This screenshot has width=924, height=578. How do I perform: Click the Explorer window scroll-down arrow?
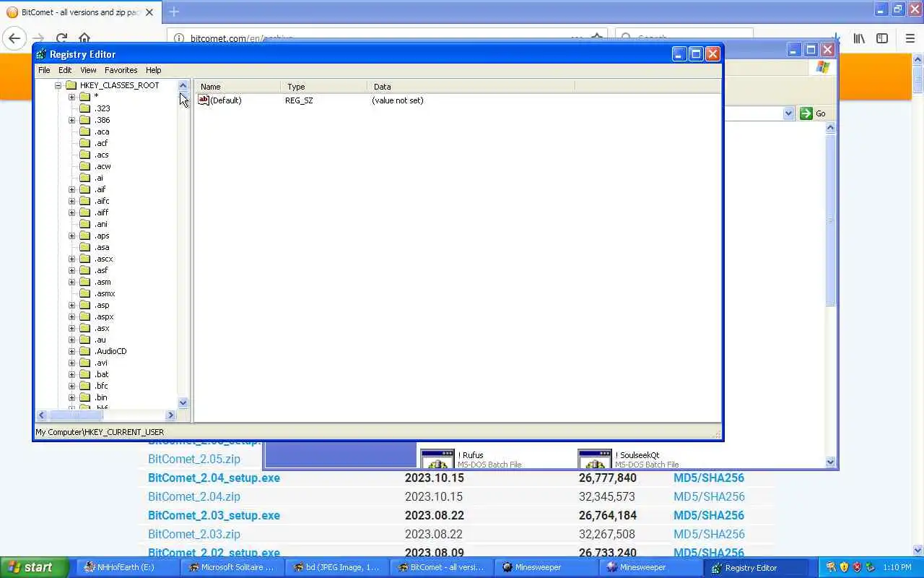click(x=830, y=462)
